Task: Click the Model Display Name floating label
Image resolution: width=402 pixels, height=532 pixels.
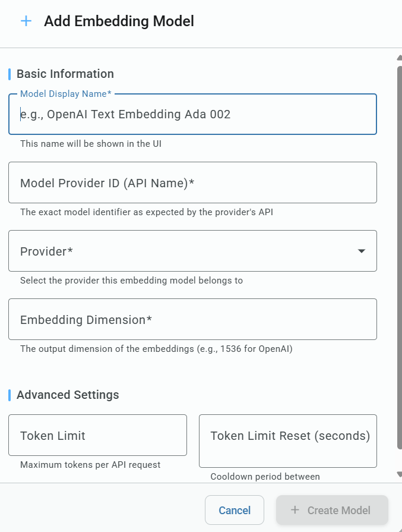Action: click(66, 93)
